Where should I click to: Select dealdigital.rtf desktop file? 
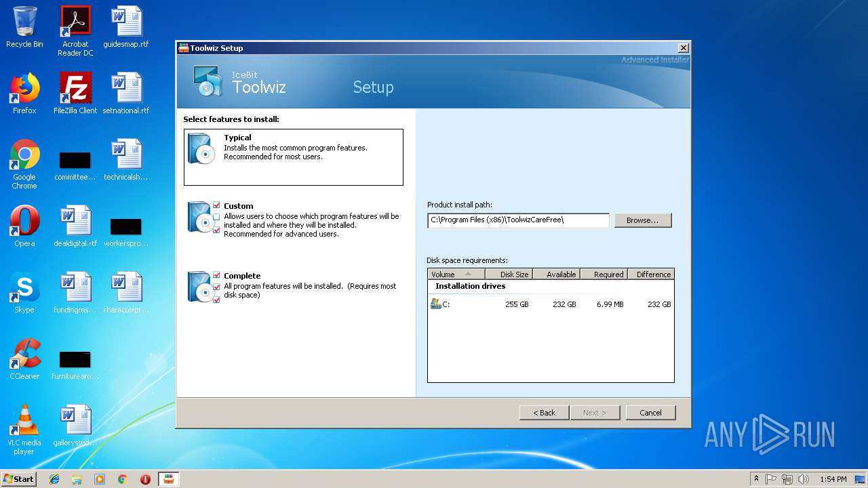[75, 226]
